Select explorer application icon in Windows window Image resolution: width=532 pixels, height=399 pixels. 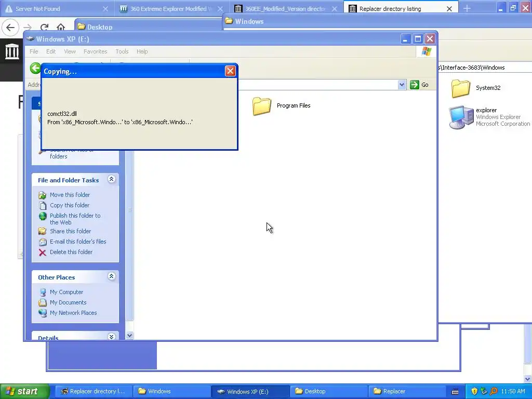click(x=461, y=117)
